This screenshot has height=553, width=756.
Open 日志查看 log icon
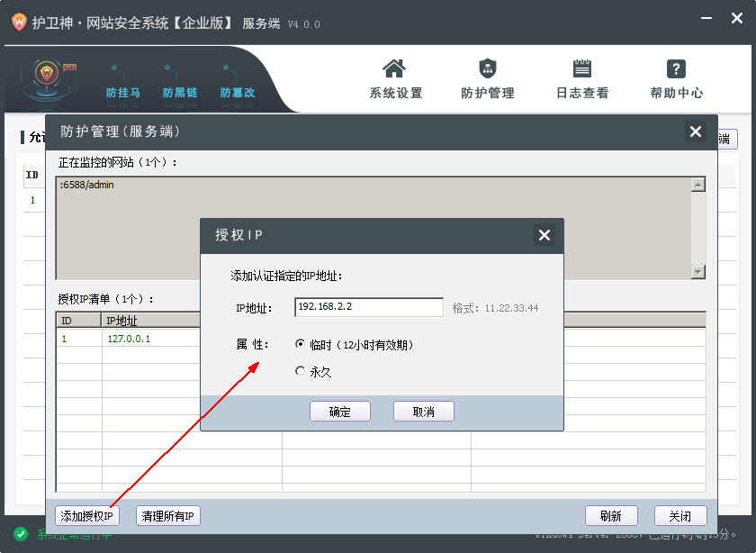[581, 70]
